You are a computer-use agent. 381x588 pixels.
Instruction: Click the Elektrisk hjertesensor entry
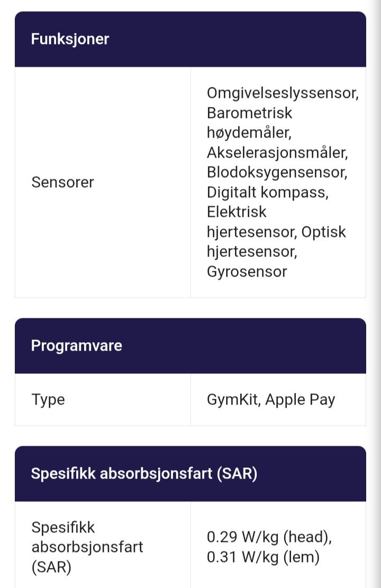252,222
